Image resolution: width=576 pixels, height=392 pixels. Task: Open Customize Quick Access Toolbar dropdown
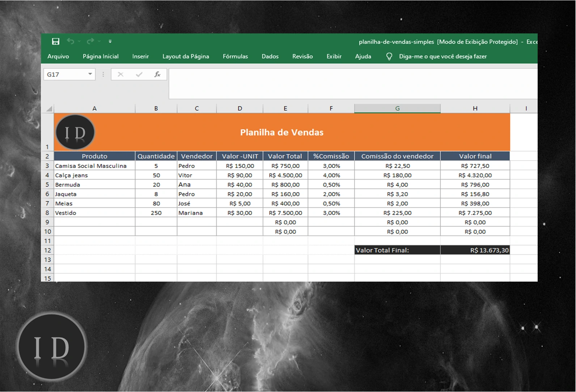(110, 42)
